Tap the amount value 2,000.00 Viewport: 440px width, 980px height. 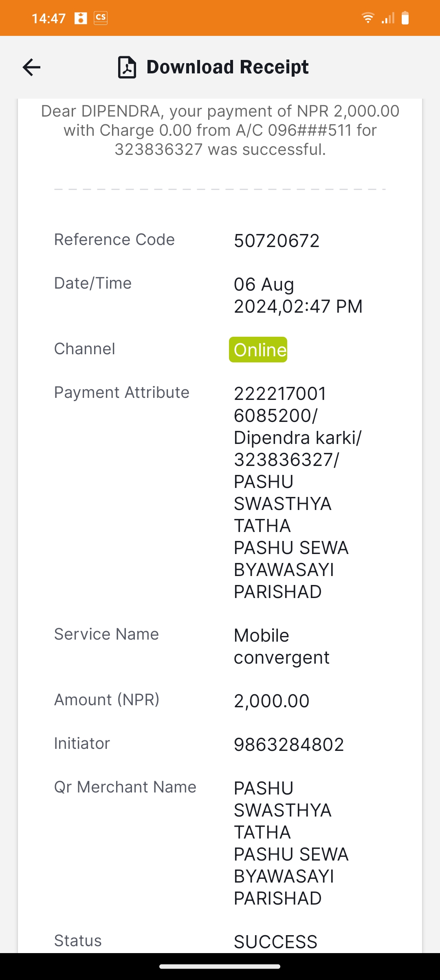coord(272,701)
